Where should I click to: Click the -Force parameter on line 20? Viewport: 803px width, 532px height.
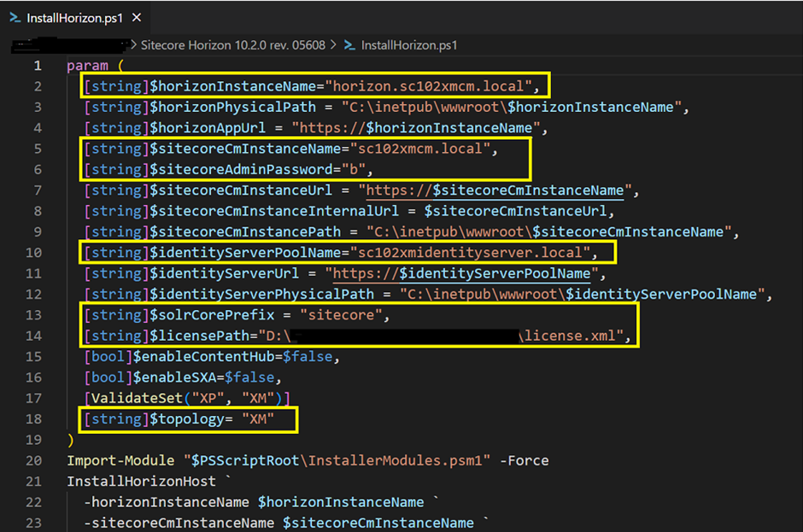point(524,460)
